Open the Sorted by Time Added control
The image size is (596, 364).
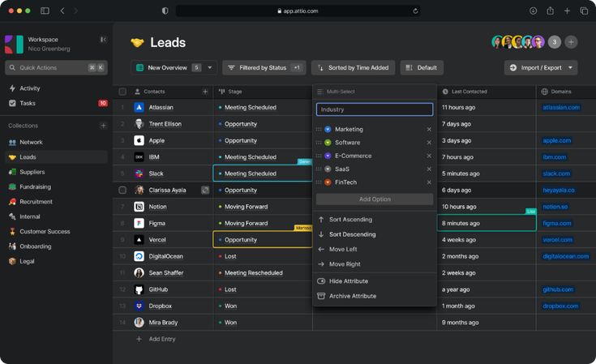click(x=353, y=67)
